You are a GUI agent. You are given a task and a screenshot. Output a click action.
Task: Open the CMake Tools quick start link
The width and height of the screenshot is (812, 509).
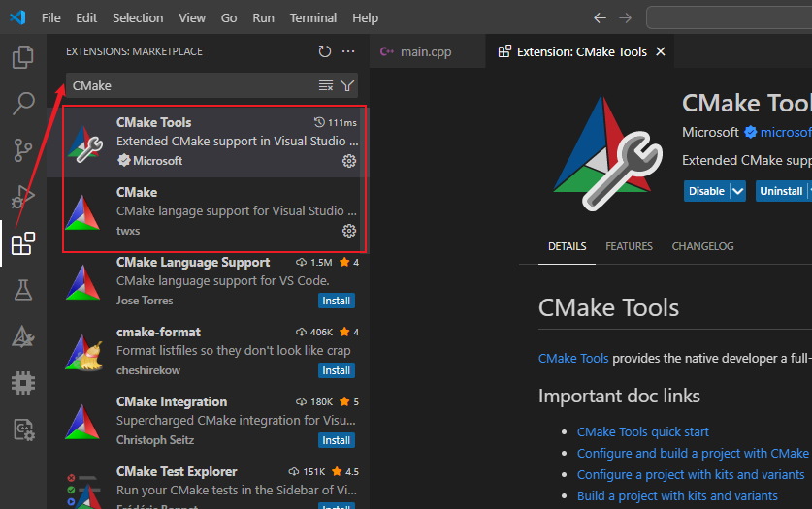pos(643,432)
